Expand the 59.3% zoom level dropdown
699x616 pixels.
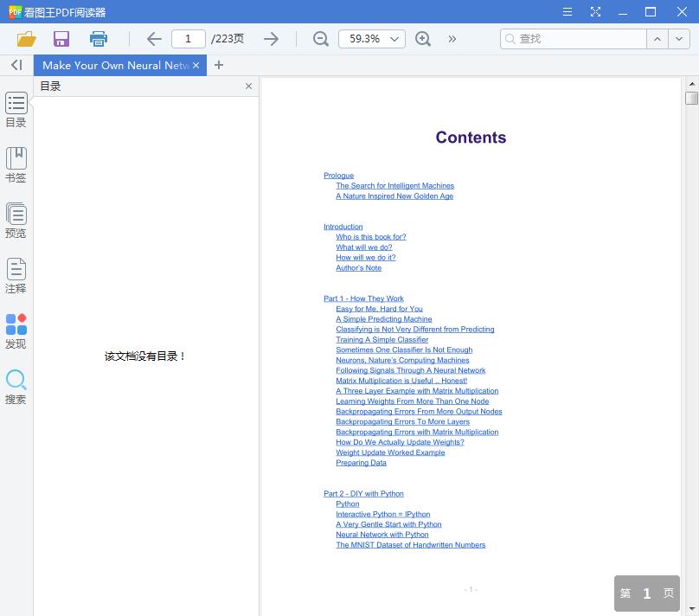[x=395, y=39]
